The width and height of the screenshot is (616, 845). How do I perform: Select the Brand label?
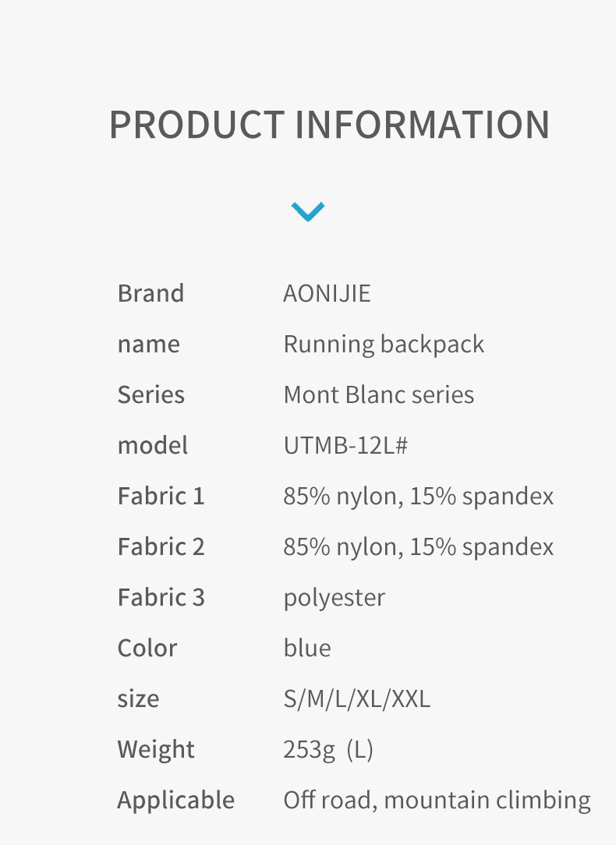coord(151,294)
